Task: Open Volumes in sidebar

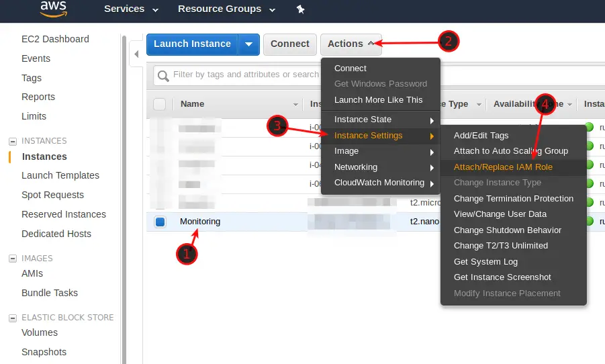Action: (x=40, y=332)
